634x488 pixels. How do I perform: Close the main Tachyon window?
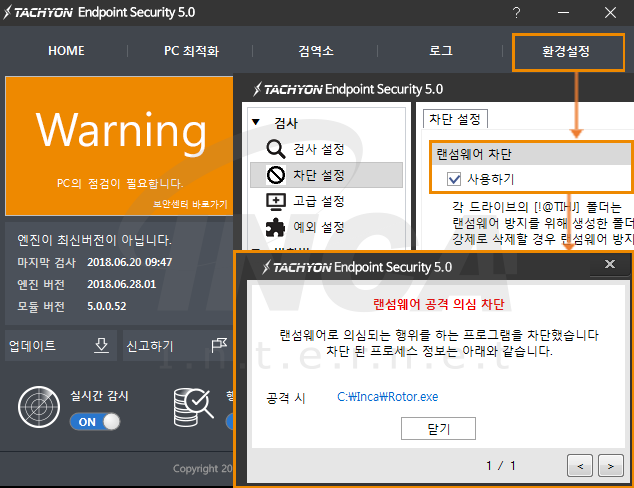610,13
